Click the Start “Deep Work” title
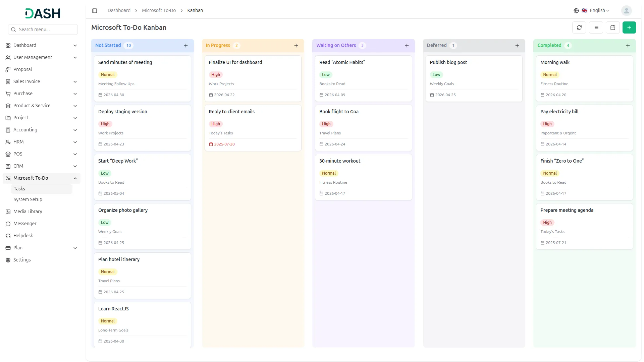The width and height of the screenshot is (644, 362). (x=118, y=161)
